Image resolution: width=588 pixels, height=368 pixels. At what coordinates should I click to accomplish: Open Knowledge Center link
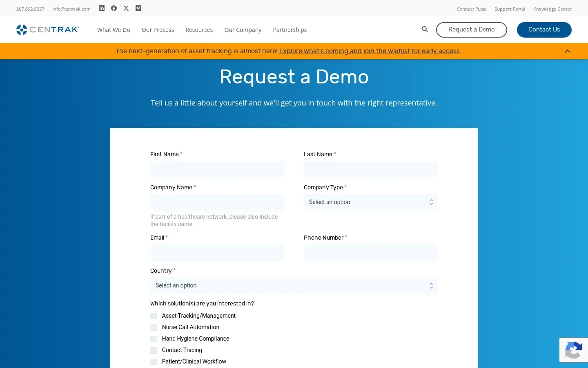coord(552,9)
